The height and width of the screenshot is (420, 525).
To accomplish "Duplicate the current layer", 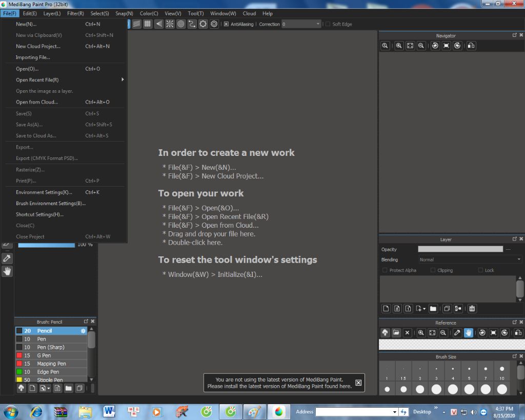I will pos(447,309).
